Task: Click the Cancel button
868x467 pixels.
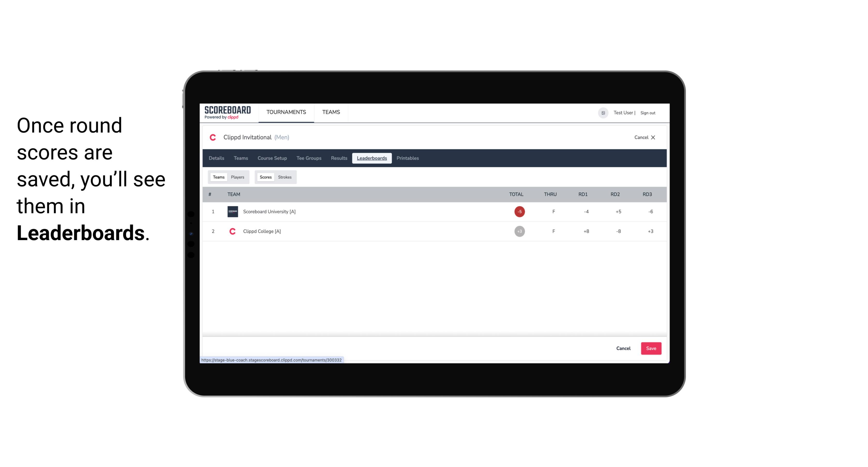Action: click(x=623, y=348)
